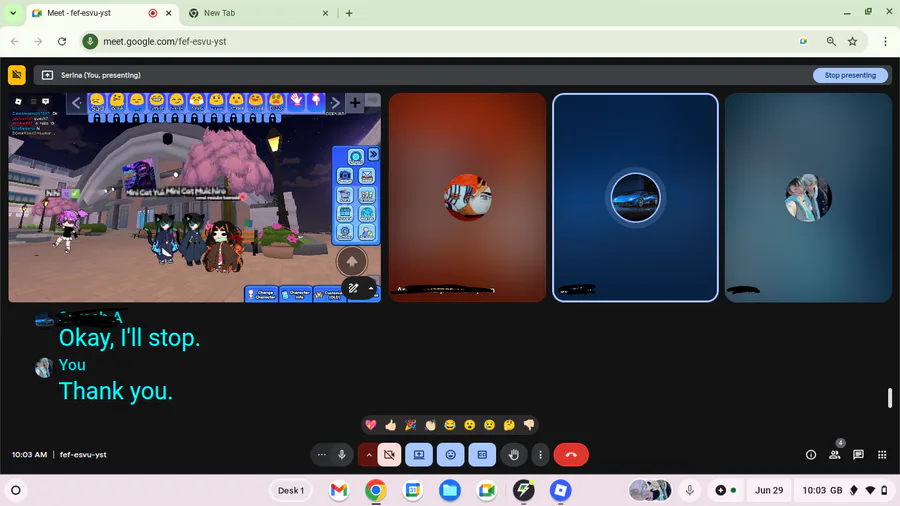Image resolution: width=900 pixels, height=506 pixels.
Task: Click Stop presenting button
Action: point(850,75)
